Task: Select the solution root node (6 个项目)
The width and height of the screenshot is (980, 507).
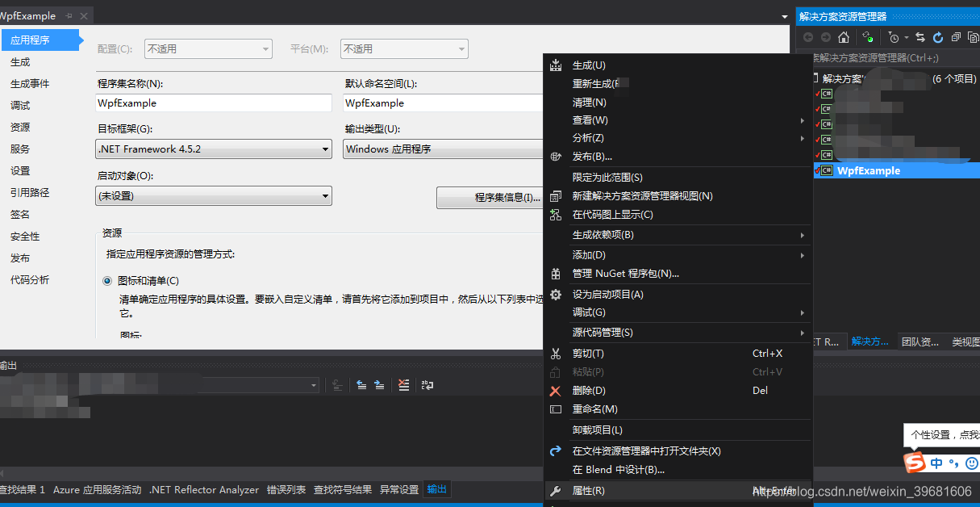Action: 898,79
